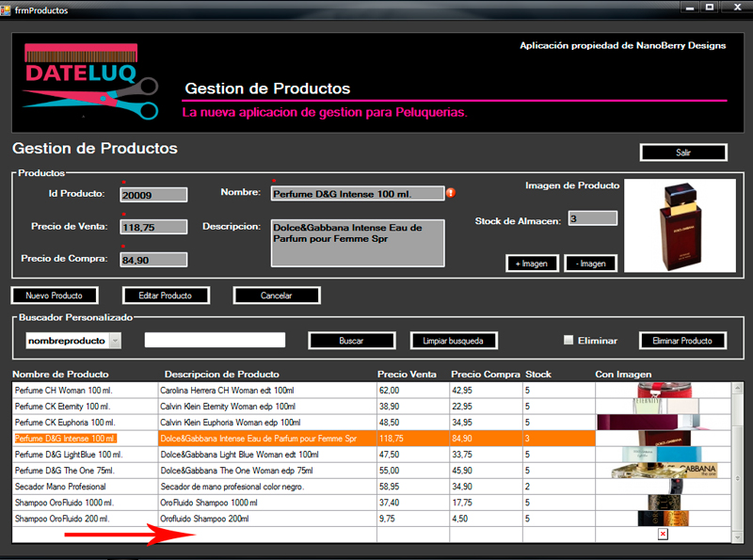Click description cell Secador de mano profesional color negro
Screen dimensions: 753x560
267,486
